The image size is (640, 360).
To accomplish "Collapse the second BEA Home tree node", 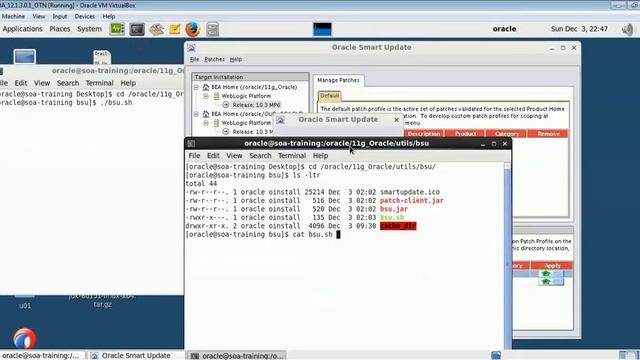I will pos(196,114).
